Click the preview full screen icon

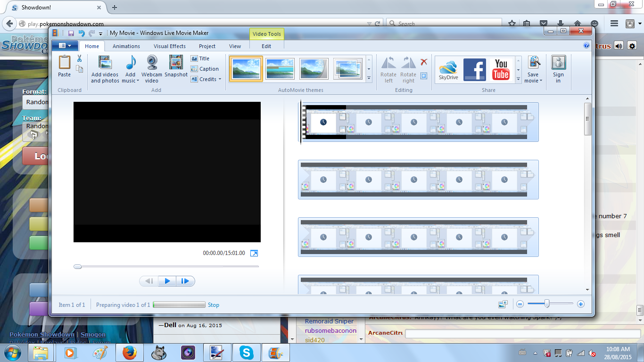254,253
